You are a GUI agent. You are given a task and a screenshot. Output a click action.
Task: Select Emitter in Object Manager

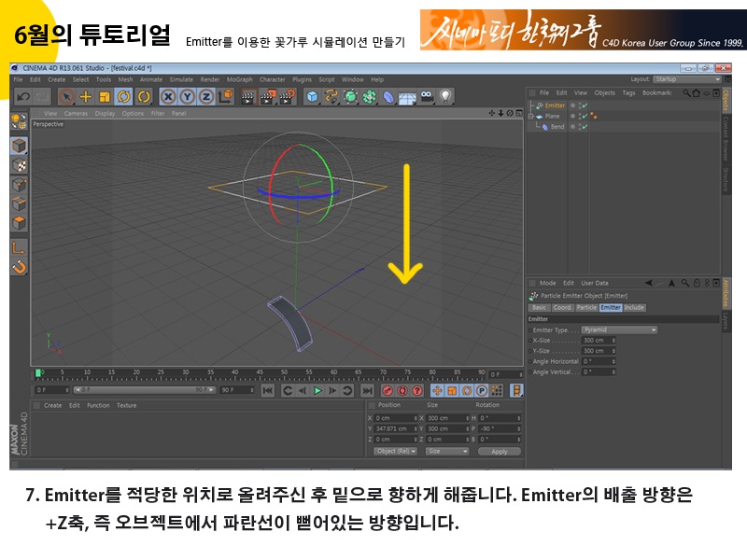(555, 105)
